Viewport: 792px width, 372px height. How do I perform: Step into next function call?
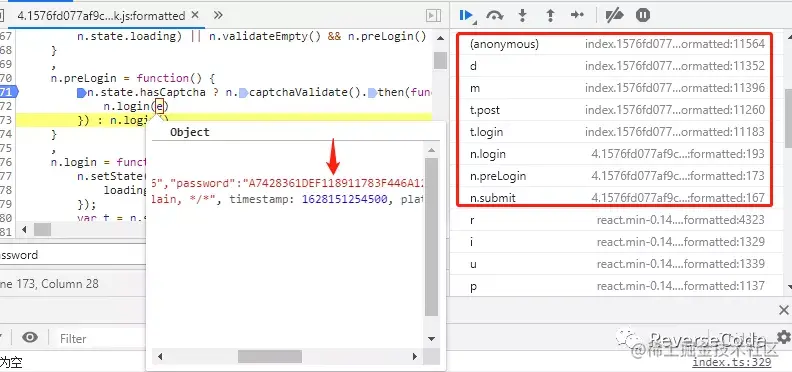(522, 15)
